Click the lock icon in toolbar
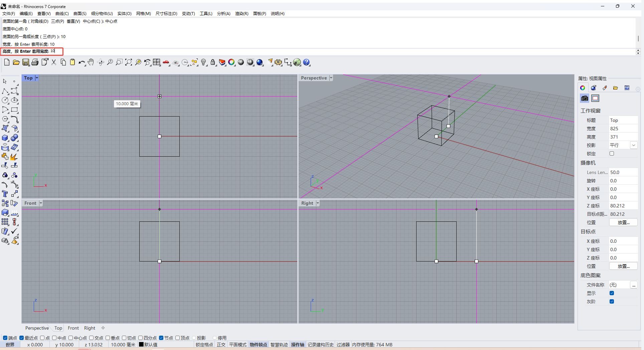 213,62
